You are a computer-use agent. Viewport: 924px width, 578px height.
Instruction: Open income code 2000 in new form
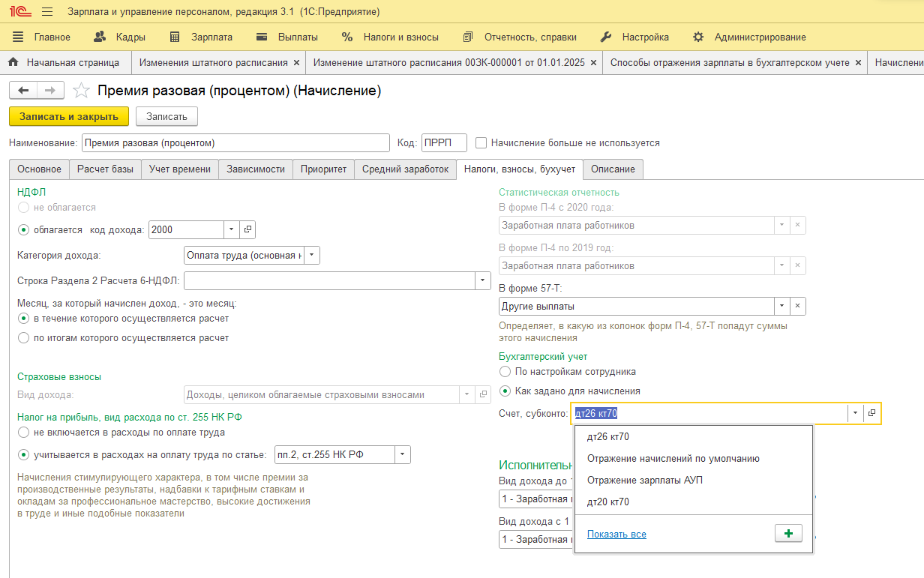249,230
